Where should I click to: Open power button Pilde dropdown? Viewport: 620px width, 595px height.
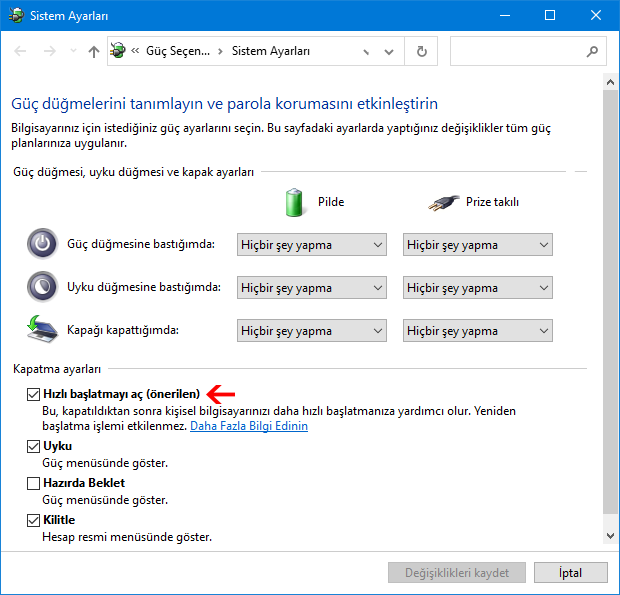coord(312,245)
